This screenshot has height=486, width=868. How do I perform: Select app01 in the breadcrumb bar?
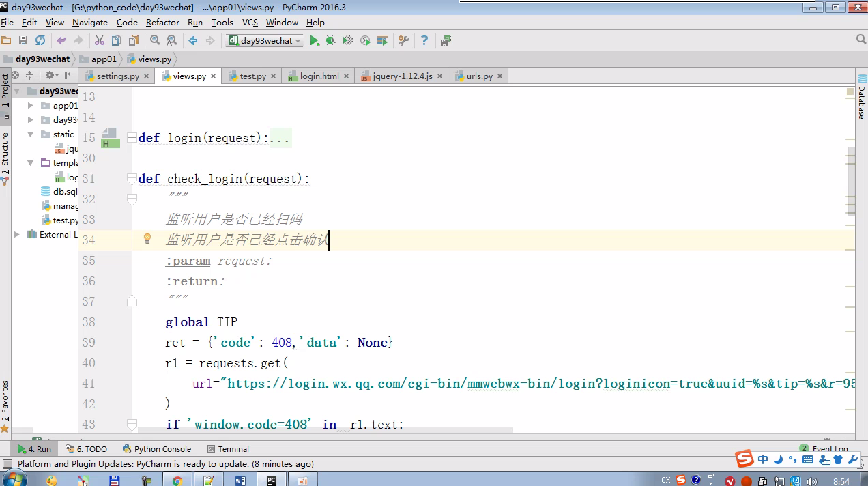click(99, 59)
